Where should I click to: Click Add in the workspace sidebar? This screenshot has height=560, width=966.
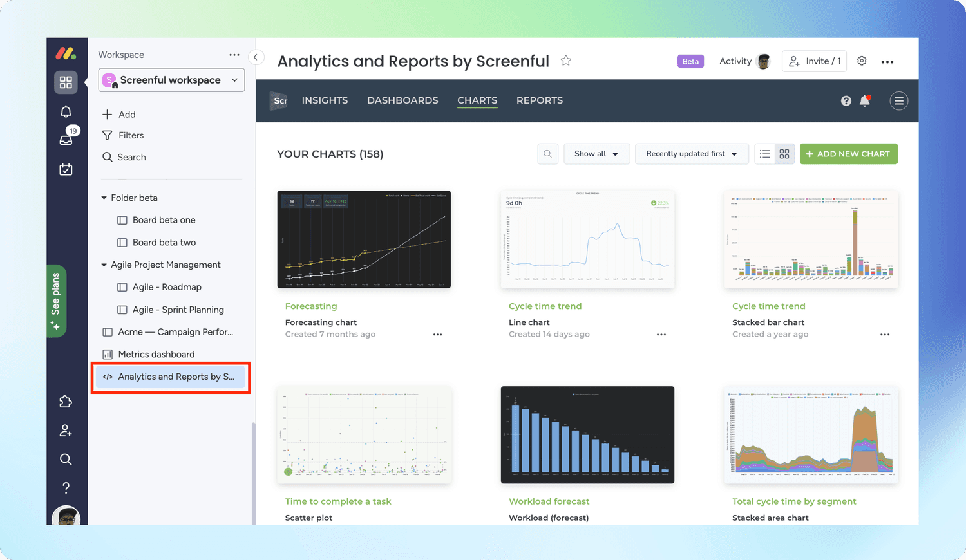119,114
